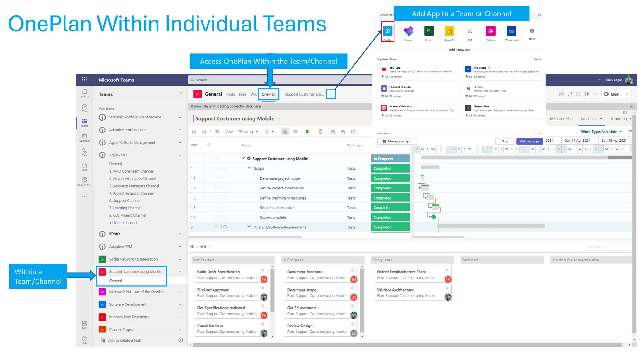Open the Activity bell in Teams sidebar

pyautogui.click(x=84, y=93)
